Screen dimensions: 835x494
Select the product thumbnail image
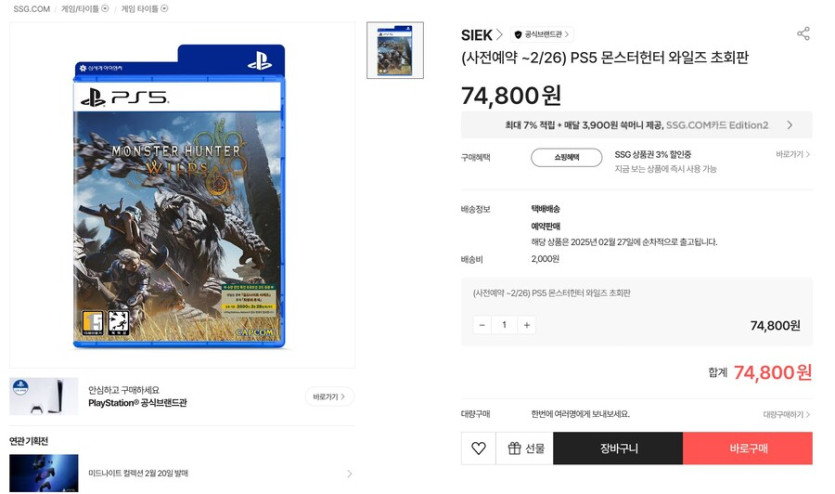tap(395, 50)
